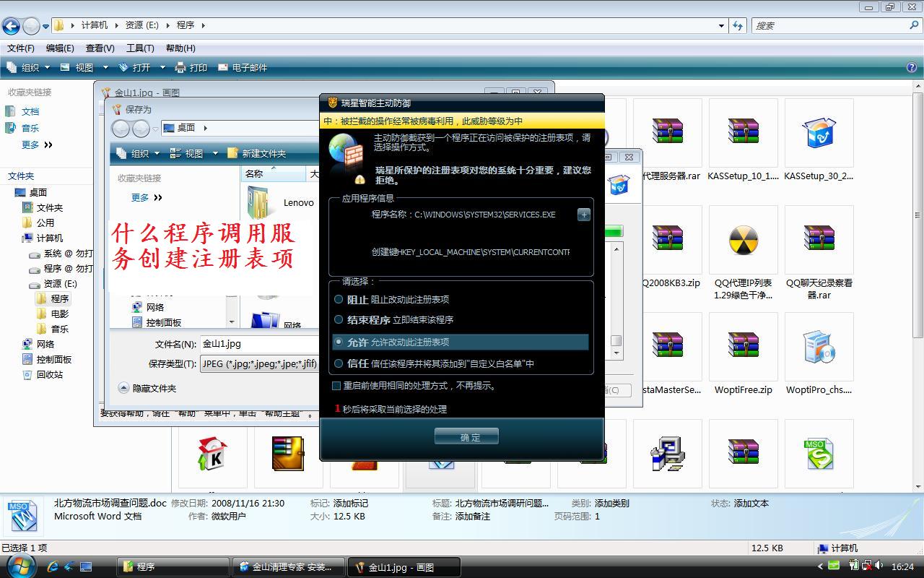Select the red house K file icon
Image resolution: width=924 pixels, height=578 pixels.
tap(213, 454)
